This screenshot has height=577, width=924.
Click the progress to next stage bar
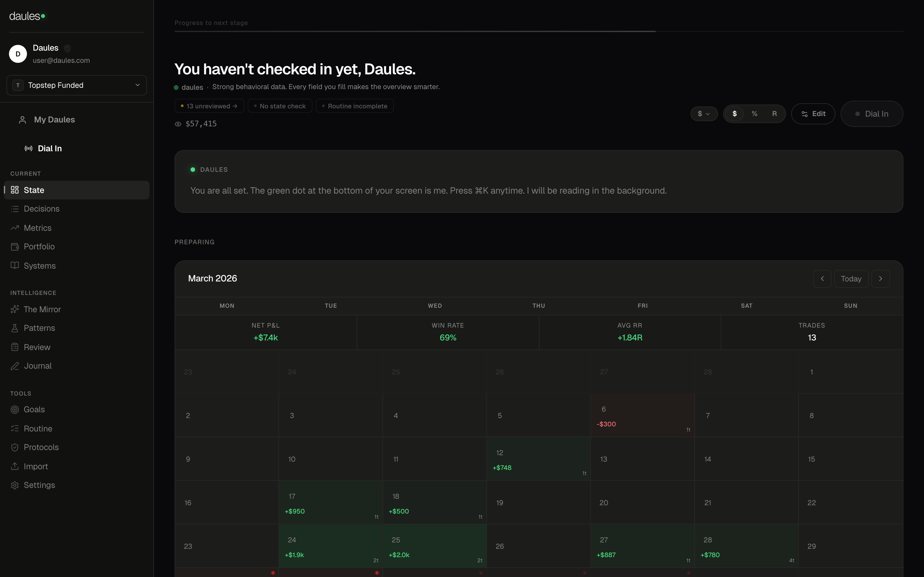(x=538, y=31)
